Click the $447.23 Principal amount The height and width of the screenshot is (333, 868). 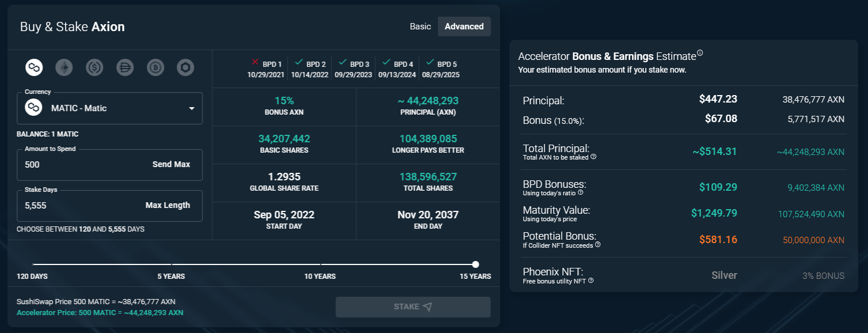[718, 99]
